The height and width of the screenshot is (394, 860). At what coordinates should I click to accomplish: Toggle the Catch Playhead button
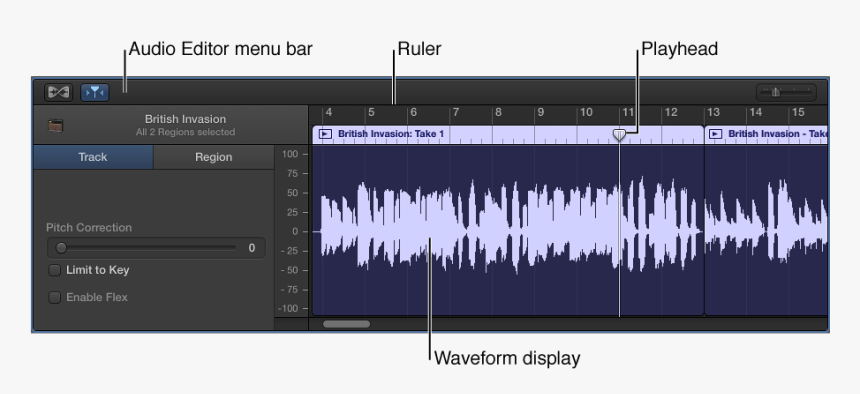tap(95, 93)
